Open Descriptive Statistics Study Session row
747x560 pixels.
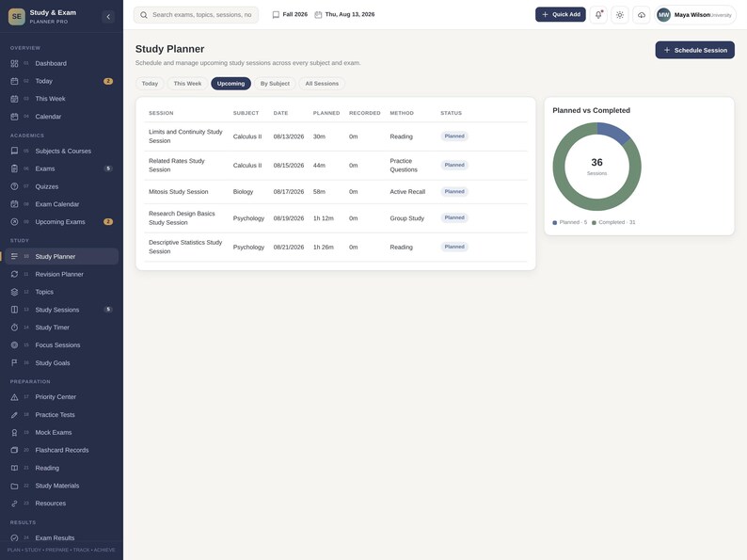coord(336,248)
